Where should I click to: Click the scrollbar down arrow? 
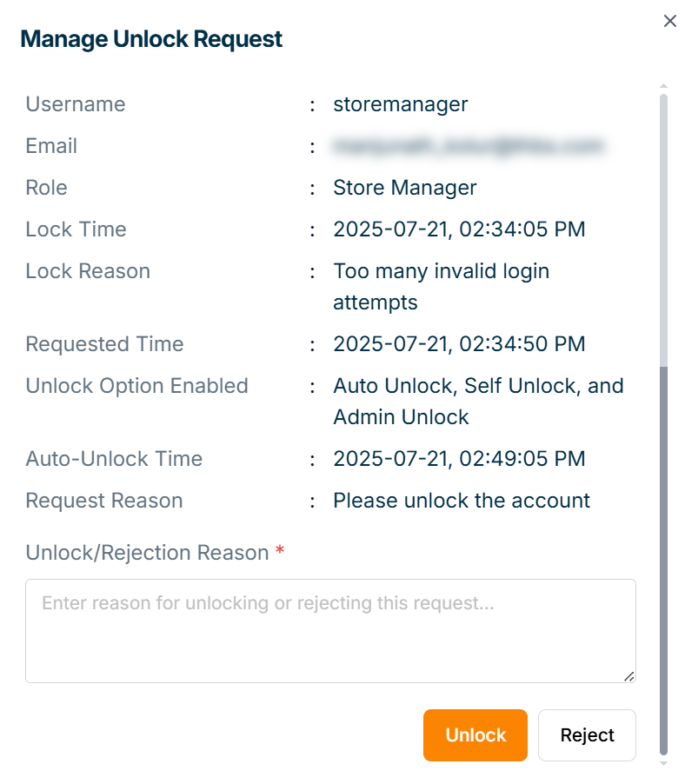click(664, 763)
